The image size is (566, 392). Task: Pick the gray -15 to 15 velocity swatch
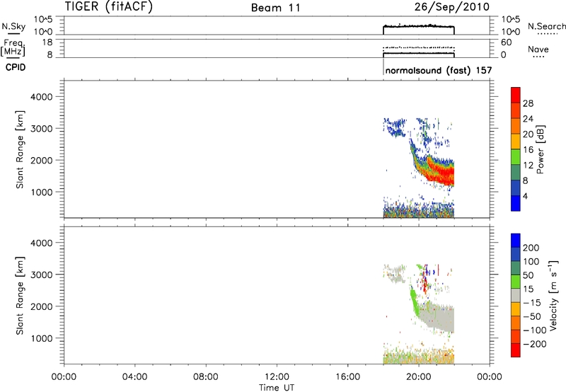tap(516, 295)
